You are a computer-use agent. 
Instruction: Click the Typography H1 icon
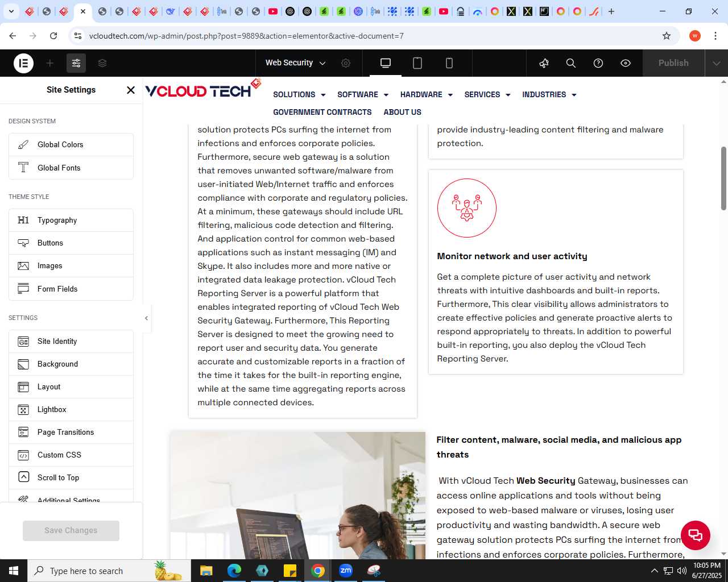tap(23, 221)
